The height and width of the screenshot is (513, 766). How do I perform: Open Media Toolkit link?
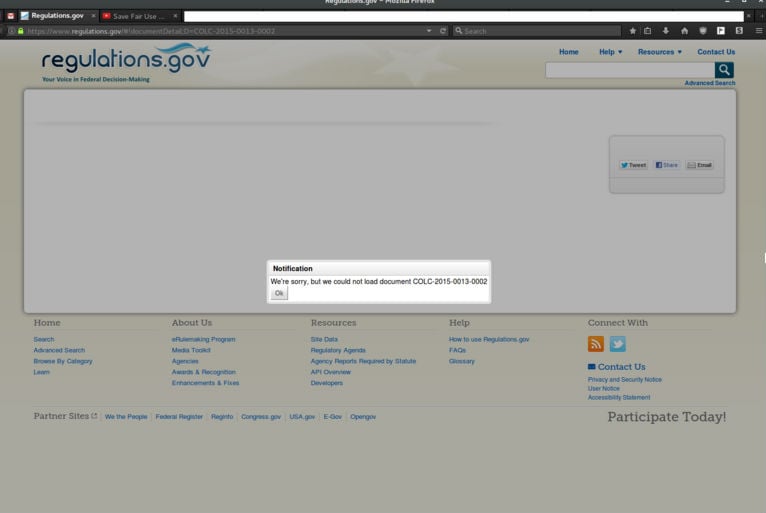(191, 350)
